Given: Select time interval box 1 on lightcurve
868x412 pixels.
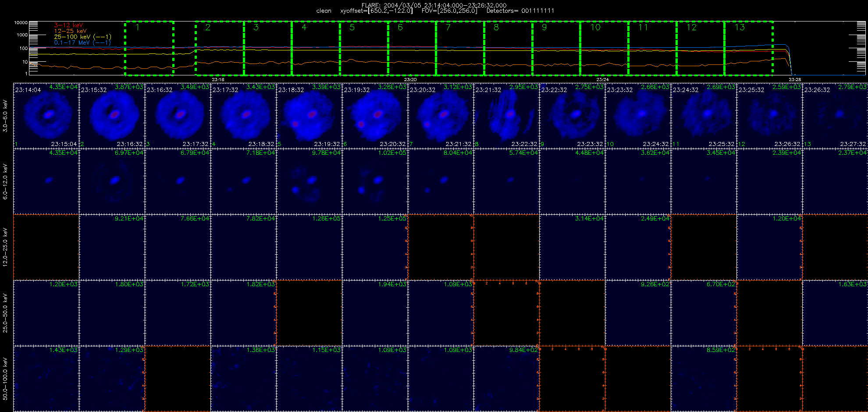Looking at the screenshot, I should pyautogui.click(x=149, y=48).
